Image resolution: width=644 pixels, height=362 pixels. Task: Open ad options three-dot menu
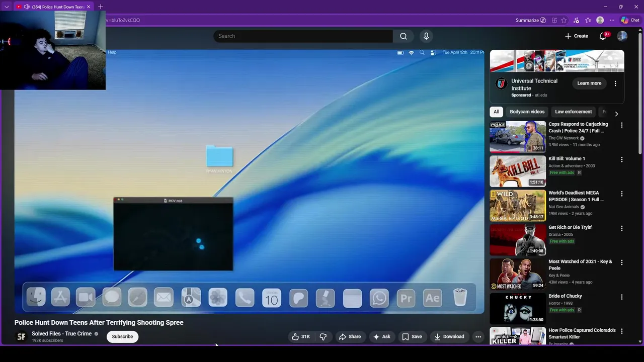point(615,83)
